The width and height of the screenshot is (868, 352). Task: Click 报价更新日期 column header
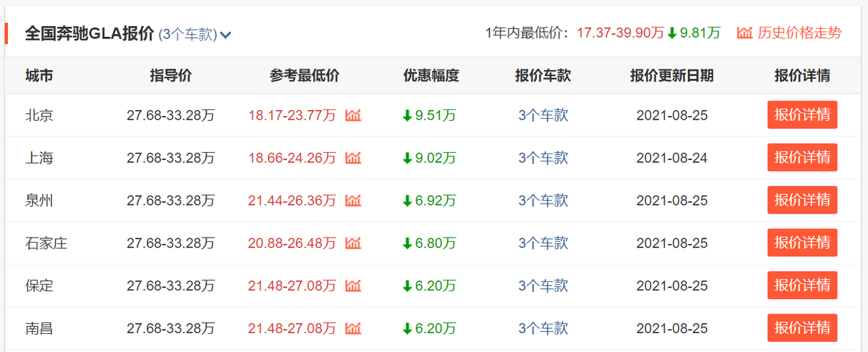click(x=672, y=76)
